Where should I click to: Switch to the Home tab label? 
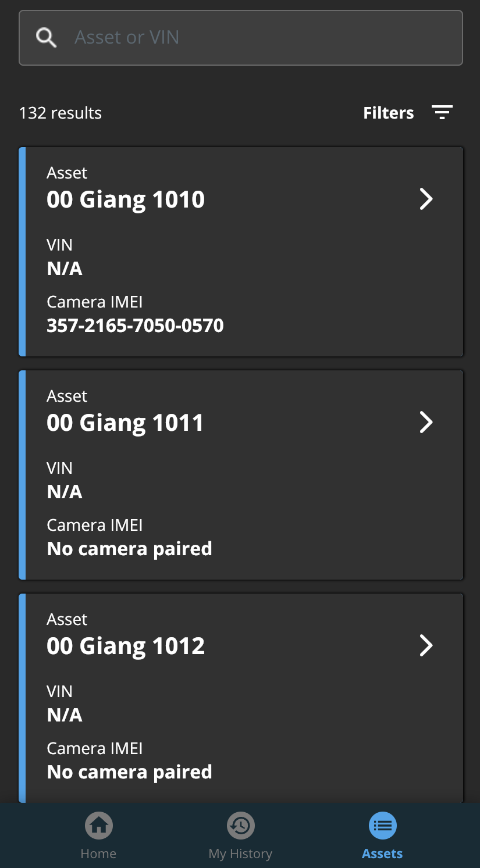tap(98, 853)
